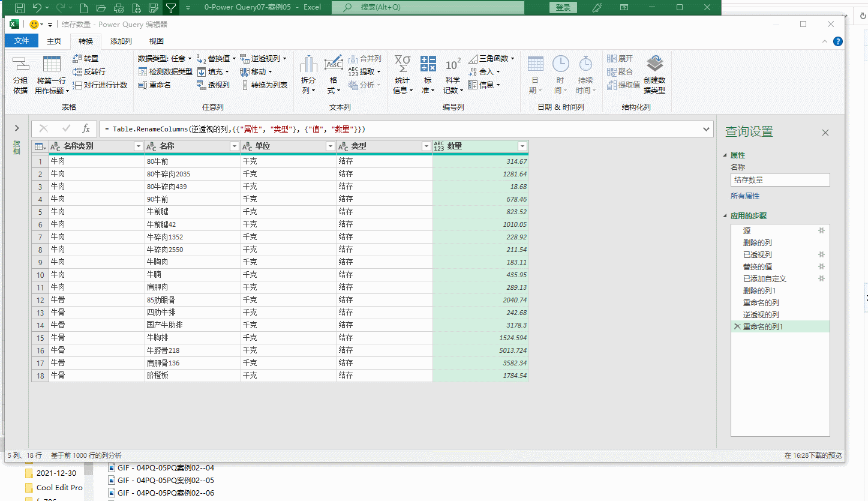The height and width of the screenshot is (501, 868).
Task: Click the Excel search box 搜索(Alt+Q)
Action: (x=428, y=7)
